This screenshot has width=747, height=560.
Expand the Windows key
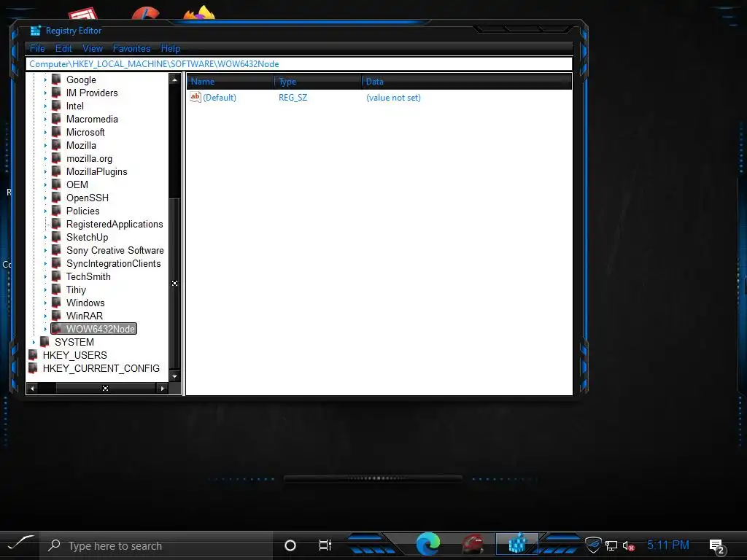[x=45, y=303]
